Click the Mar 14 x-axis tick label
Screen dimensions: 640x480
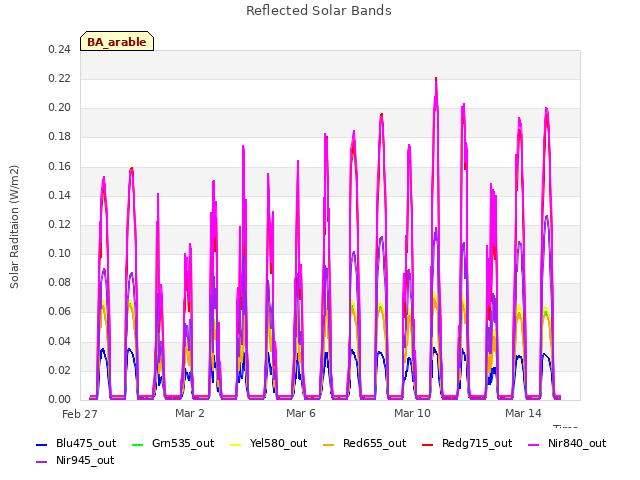(x=523, y=413)
